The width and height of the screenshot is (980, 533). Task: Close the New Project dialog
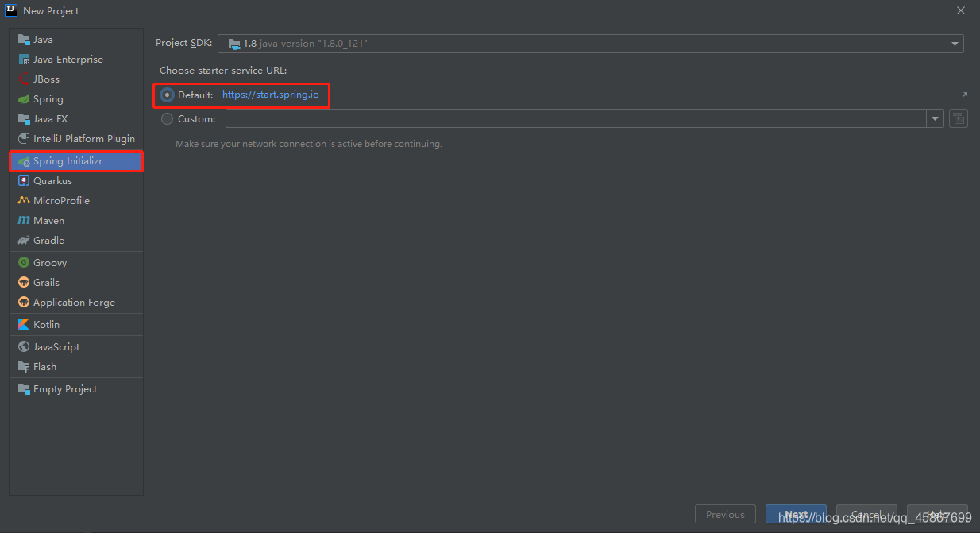pos(960,10)
